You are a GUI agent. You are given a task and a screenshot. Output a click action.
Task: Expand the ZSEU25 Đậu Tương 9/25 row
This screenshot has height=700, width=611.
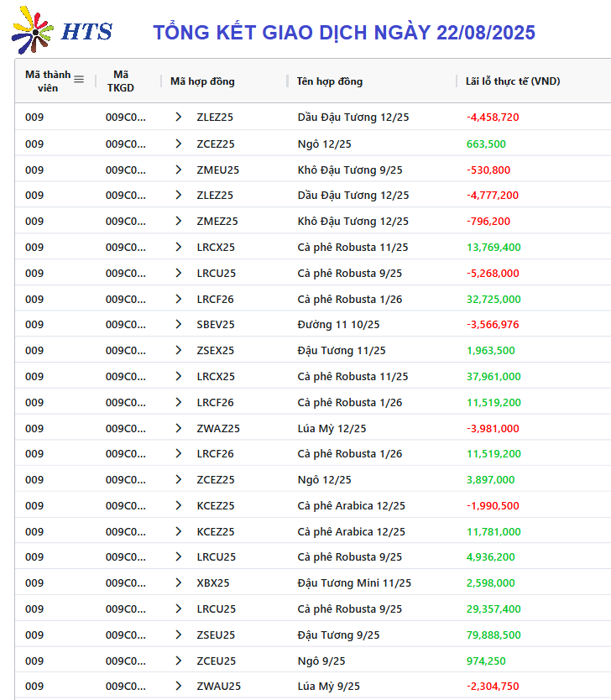(179, 635)
